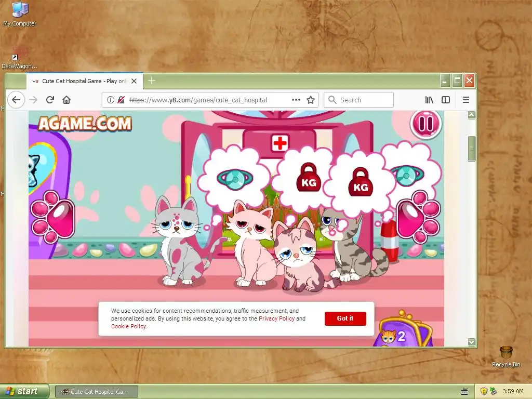The width and height of the screenshot is (532, 399).
Task: Toggle the sidebar view icon
Action: tap(445, 100)
